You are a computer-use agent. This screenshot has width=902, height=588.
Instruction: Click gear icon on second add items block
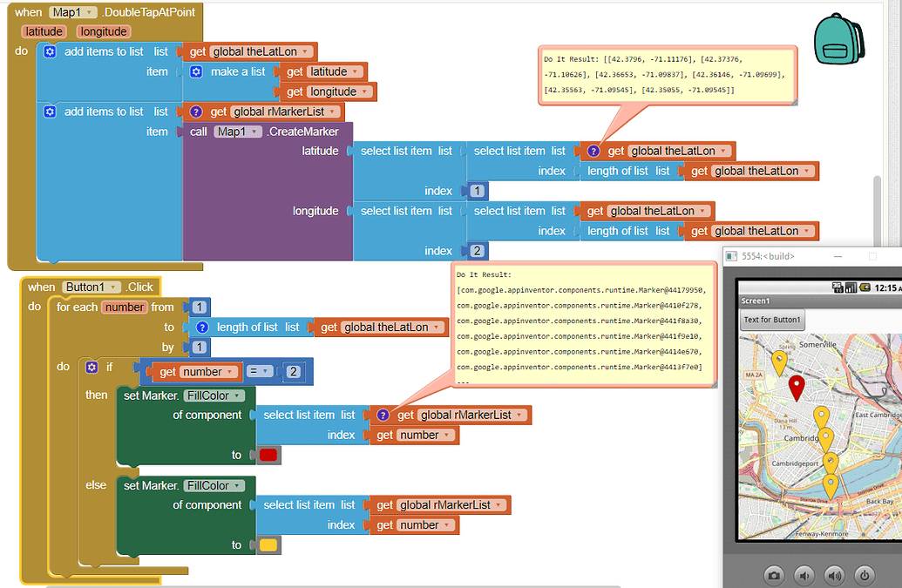point(50,112)
